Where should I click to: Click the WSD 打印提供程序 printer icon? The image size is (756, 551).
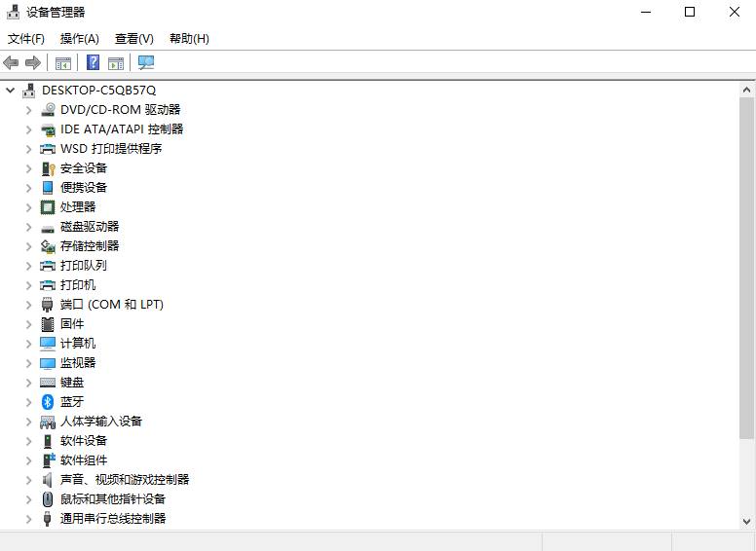pyautogui.click(x=48, y=149)
